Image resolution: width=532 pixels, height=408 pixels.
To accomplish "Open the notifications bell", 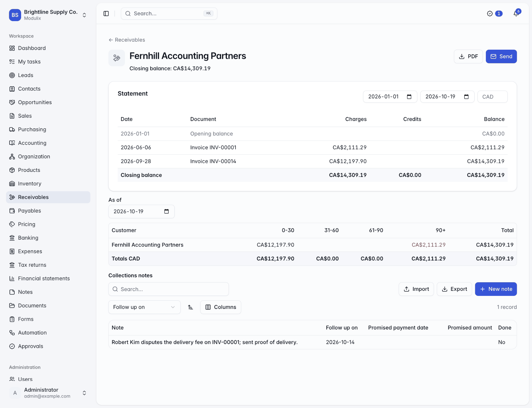I will click(x=516, y=14).
